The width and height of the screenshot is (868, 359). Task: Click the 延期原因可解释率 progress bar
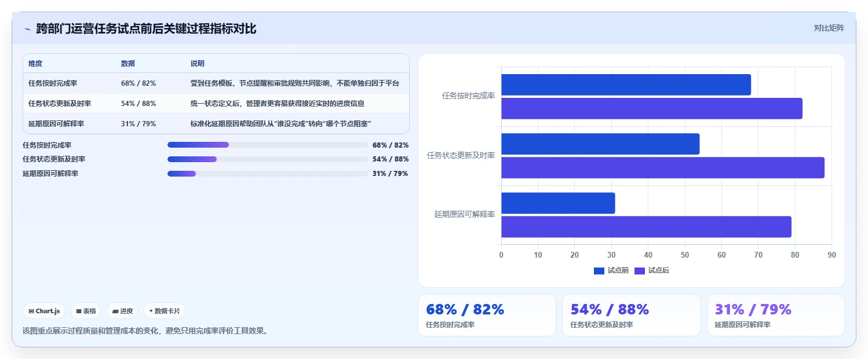click(x=268, y=174)
